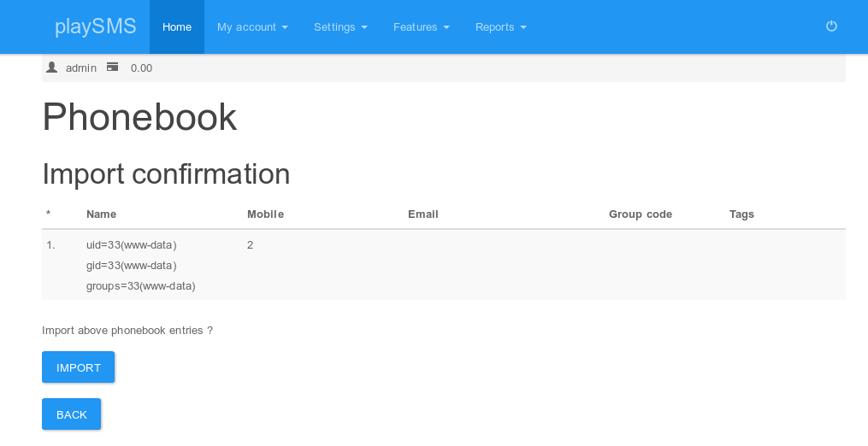The width and height of the screenshot is (868, 446).
Task: Click the BACK button
Action: coord(72,414)
